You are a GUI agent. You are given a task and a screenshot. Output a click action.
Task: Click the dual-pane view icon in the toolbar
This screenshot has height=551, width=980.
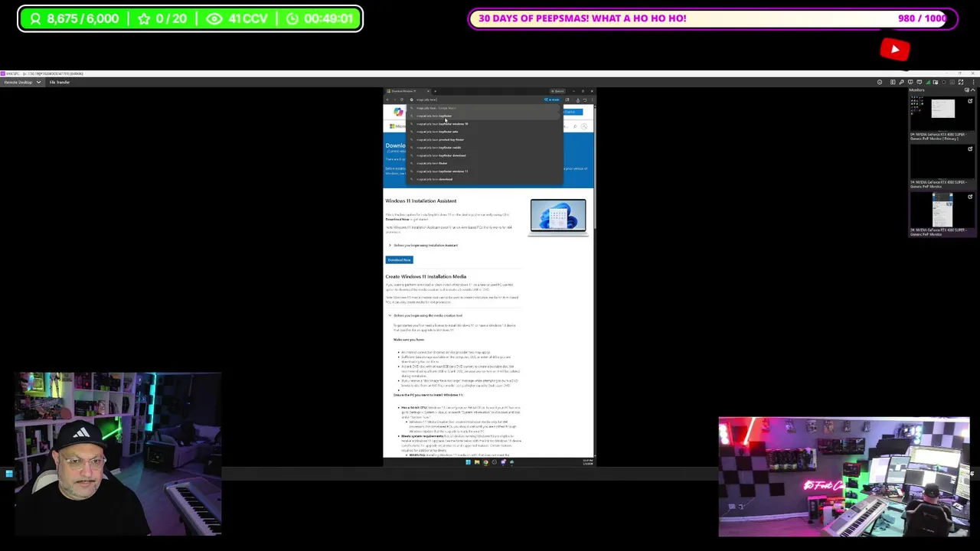coord(893,82)
